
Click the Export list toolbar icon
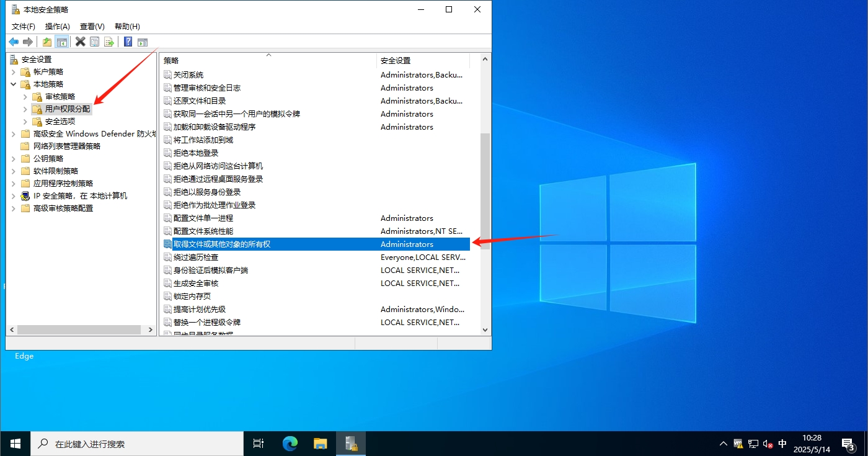pos(109,42)
